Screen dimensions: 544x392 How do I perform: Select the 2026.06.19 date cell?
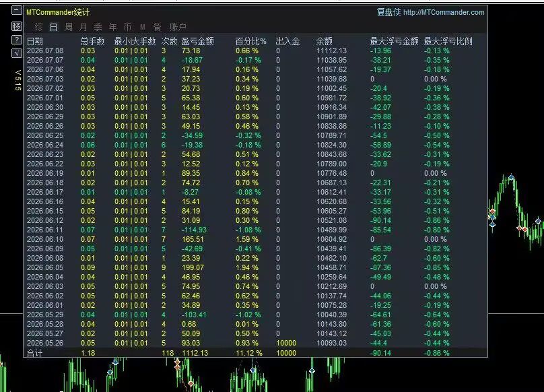(x=45, y=173)
